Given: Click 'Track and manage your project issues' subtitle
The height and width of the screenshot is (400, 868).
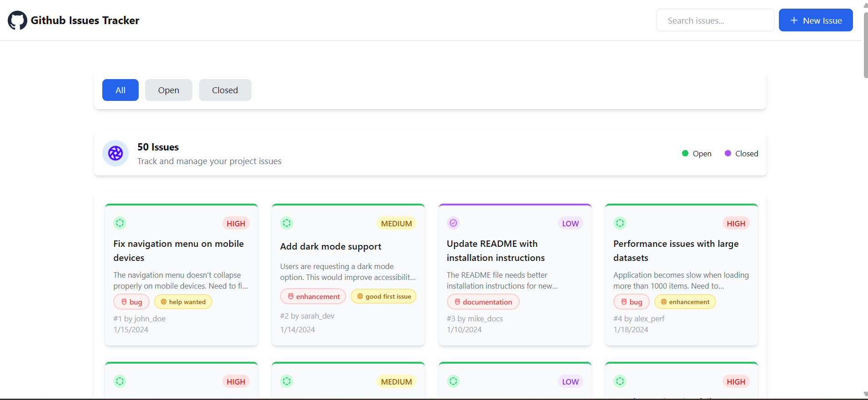Looking at the screenshot, I should (210, 161).
